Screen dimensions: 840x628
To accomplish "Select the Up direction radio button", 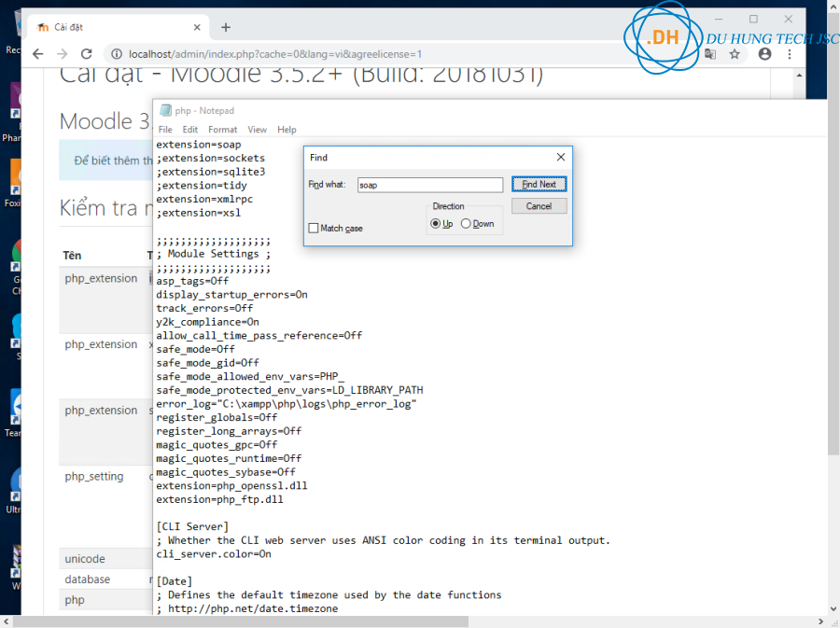I will [435, 224].
